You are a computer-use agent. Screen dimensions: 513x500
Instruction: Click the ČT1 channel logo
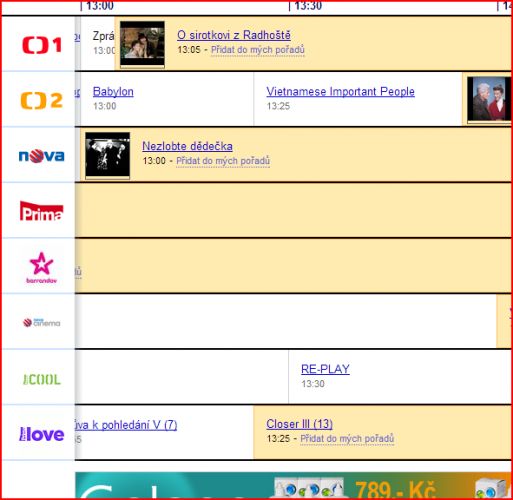[42, 45]
